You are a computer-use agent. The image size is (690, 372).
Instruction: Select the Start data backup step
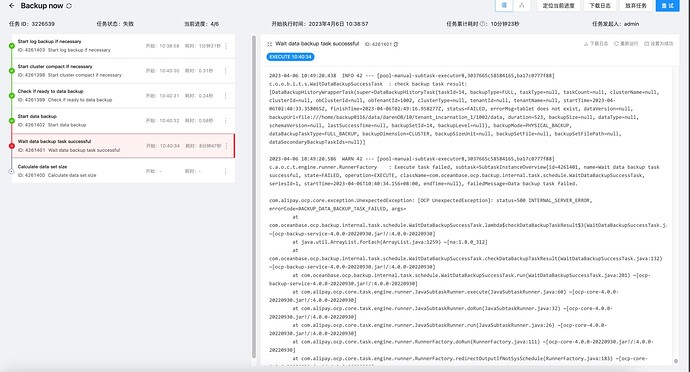123,121
